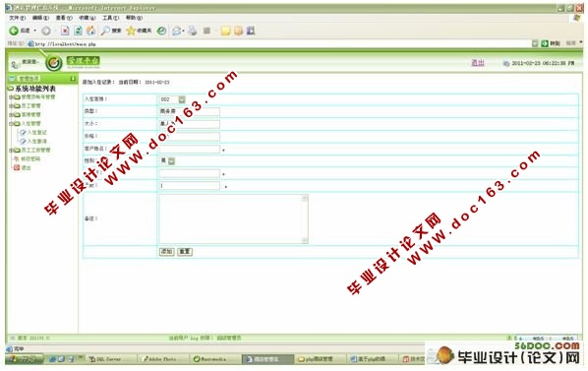Open the Search magnifier toolbar button
588x371 pixels.
coord(111,31)
